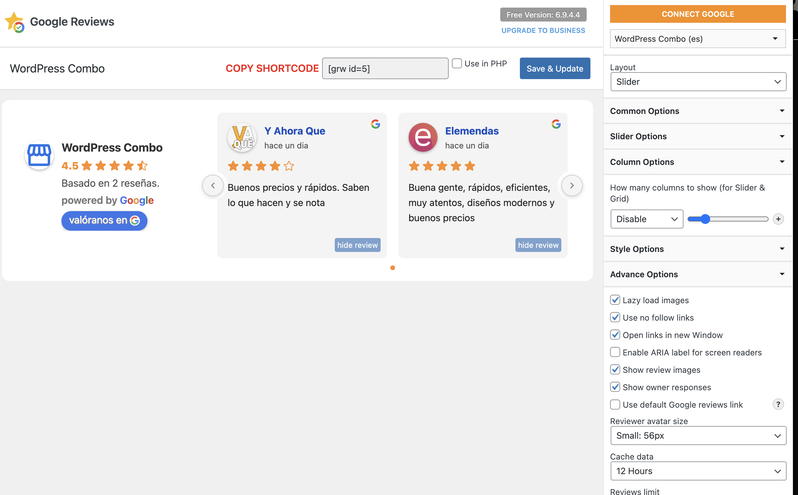Viewport: 798px width, 495px height.
Task: Expand Slider Options section
Action: (697, 136)
